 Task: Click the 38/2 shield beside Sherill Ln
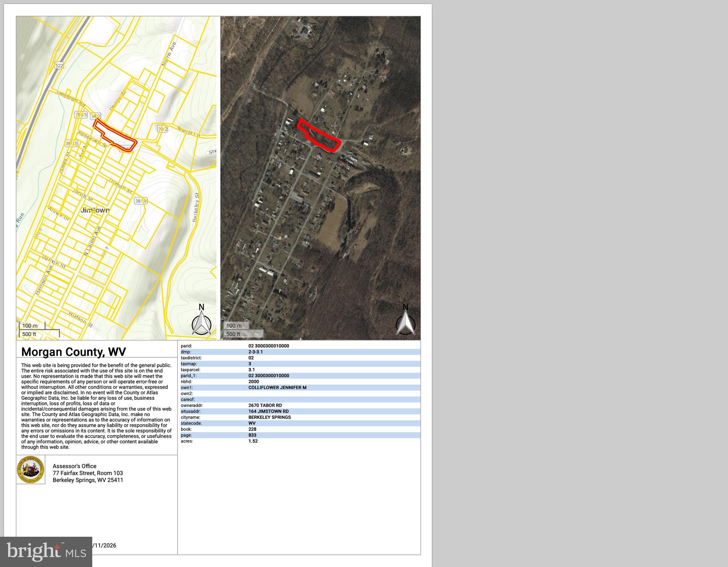click(x=162, y=129)
